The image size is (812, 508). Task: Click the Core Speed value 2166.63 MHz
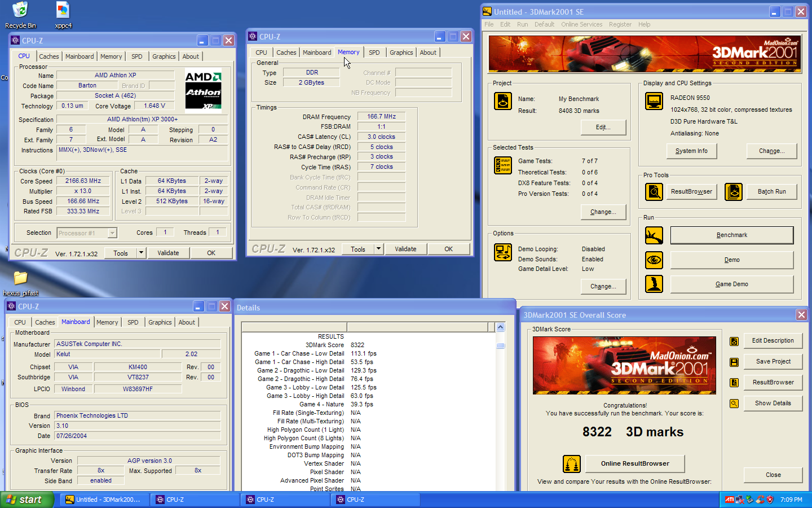click(x=83, y=181)
